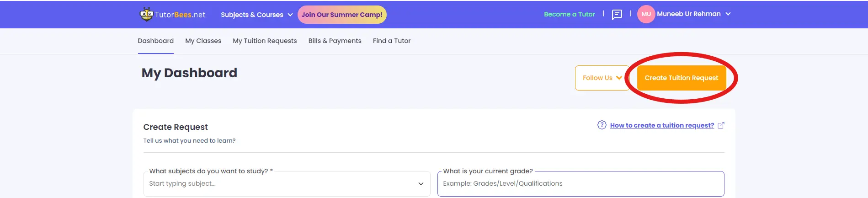The width and height of the screenshot is (868, 198).
Task: Click the Become a Tutor link
Action: point(569,14)
